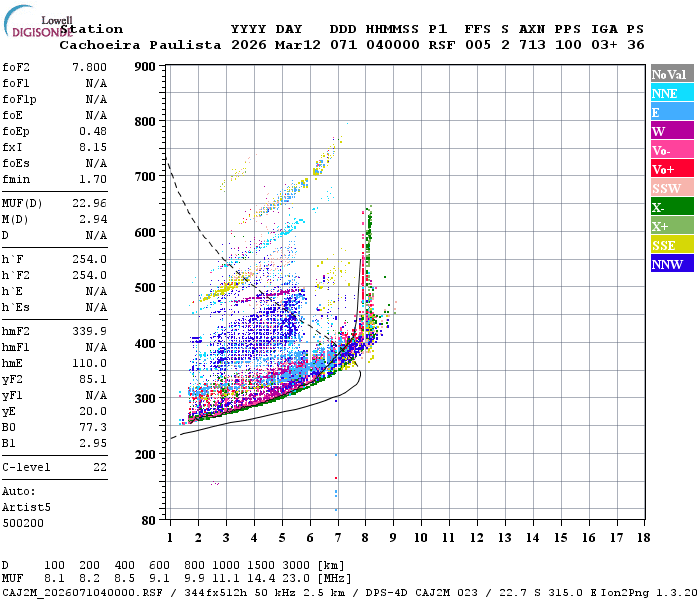700x600 pixels.
Task: Click the MUF(D) value 22.96
Action: (x=89, y=204)
